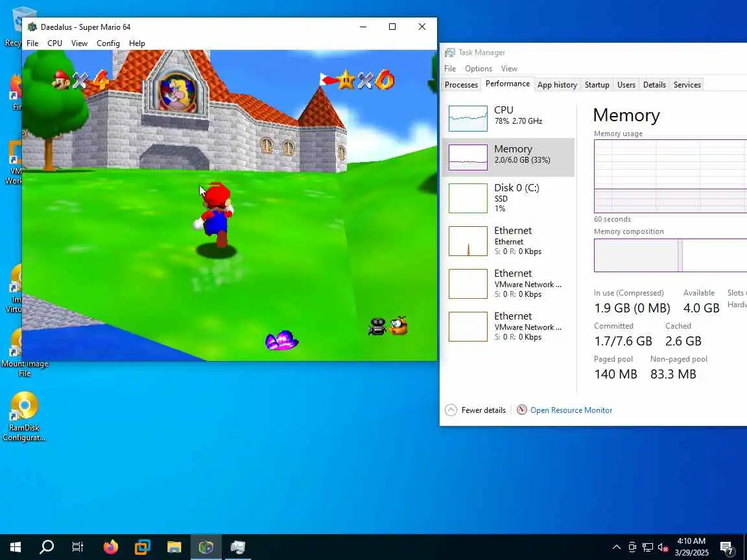747x560 pixels.
Task: Maximize the Daedalus window
Action: [x=392, y=27]
